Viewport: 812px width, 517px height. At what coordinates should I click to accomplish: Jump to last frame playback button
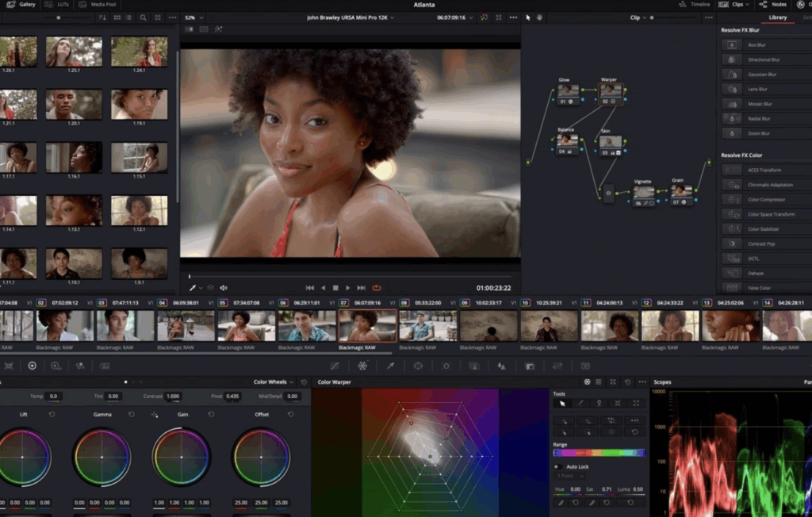(x=362, y=288)
